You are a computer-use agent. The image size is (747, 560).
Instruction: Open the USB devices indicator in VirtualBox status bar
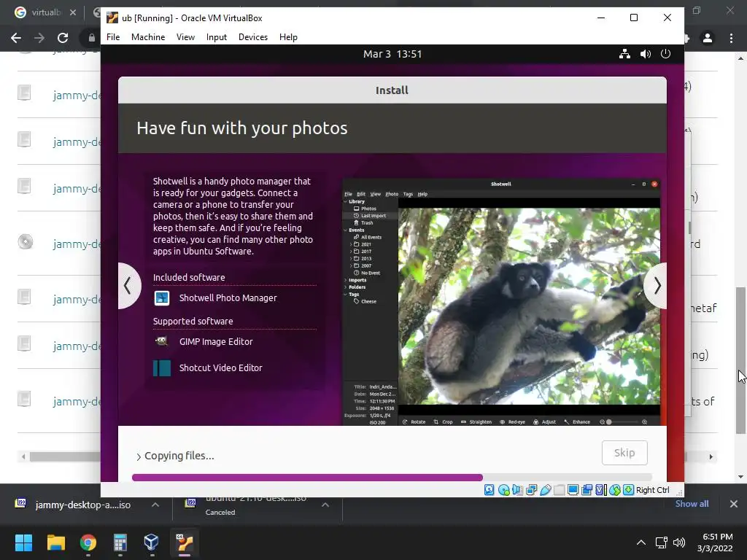[x=546, y=490]
